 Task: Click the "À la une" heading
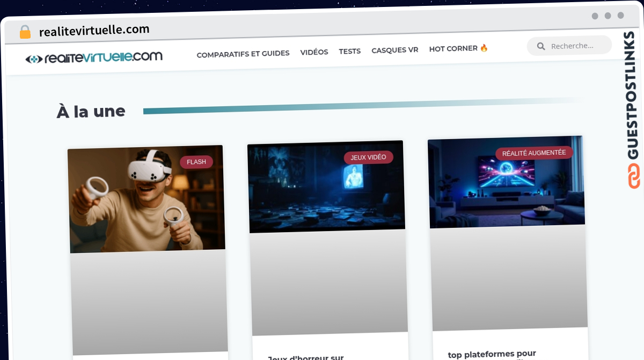coord(91,112)
